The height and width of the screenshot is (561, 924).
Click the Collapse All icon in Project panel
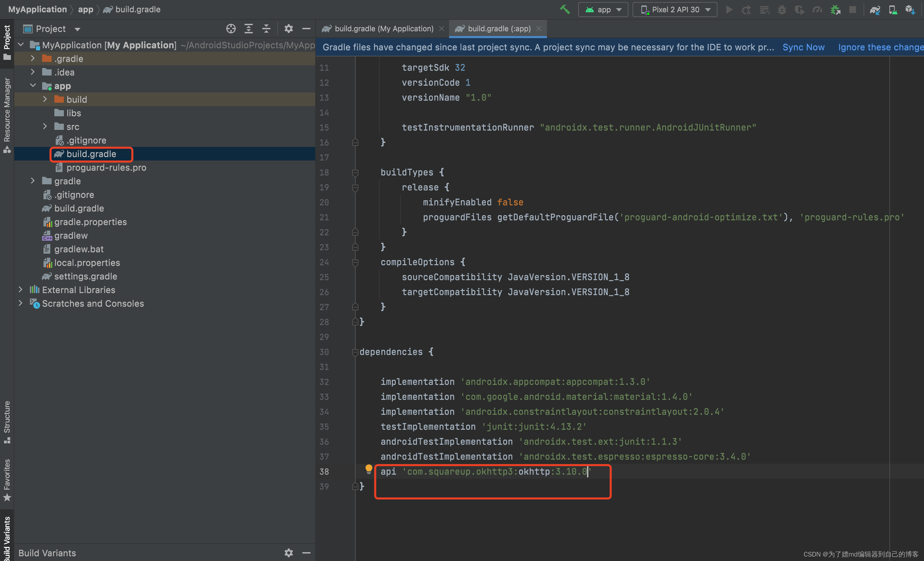tap(266, 29)
